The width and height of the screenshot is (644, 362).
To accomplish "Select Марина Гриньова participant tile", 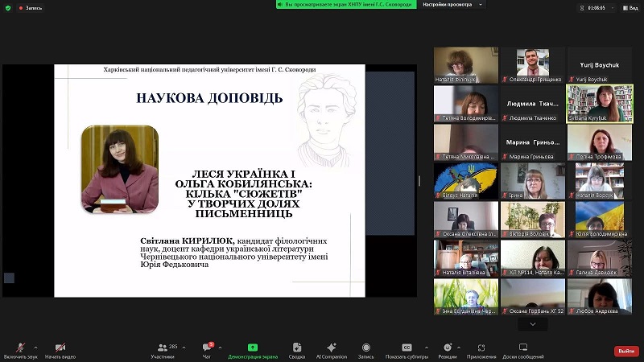I will tap(533, 142).
